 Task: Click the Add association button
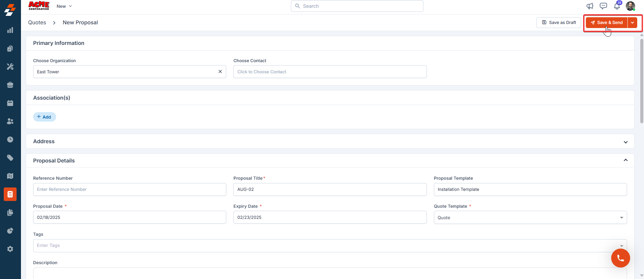pos(45,117)
